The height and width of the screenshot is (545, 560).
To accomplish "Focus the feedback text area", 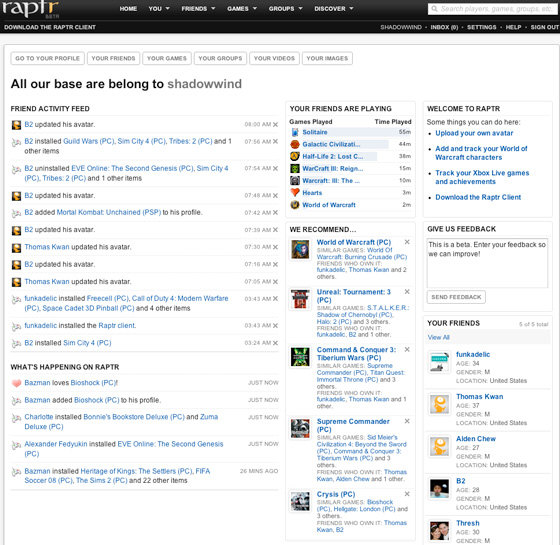I will [x=488, y=263].
